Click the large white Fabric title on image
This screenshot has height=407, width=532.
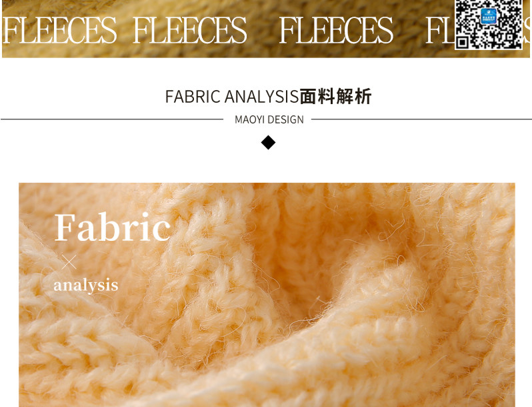click(x=112, y=227)
